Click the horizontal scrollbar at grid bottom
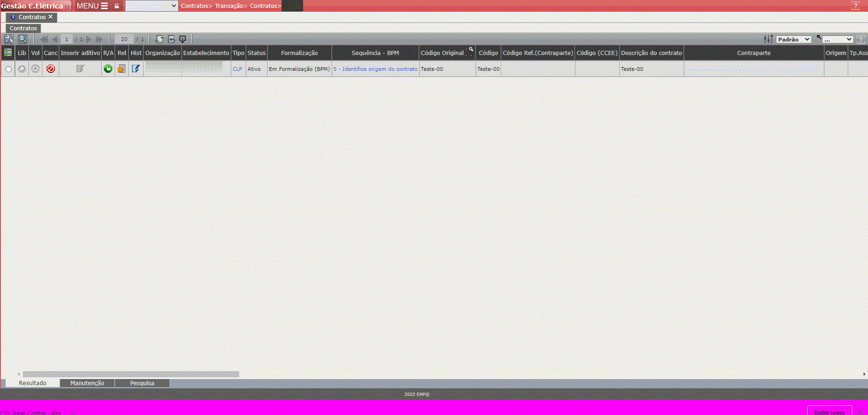The image size is (868, 415). [131, 374]
